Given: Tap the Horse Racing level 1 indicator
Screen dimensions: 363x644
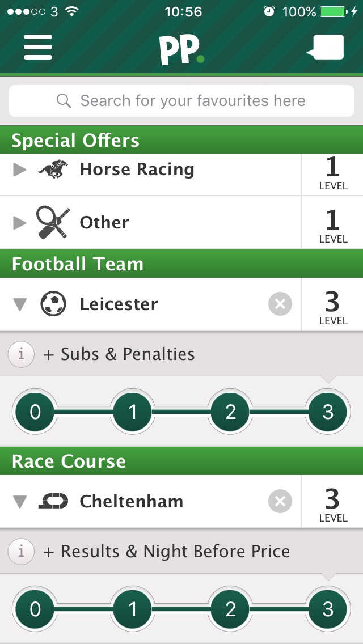Looking at the screenshot, I should click(333, 173).
